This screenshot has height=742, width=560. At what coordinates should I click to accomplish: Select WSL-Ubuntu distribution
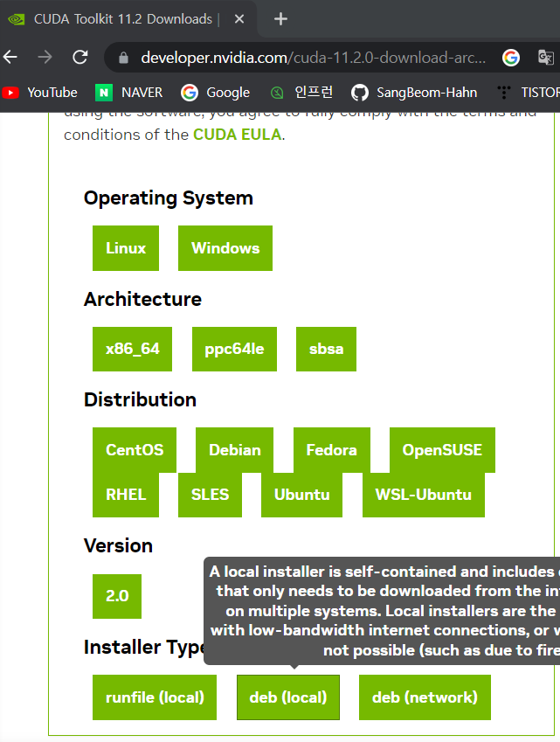[x=424, y=495]
